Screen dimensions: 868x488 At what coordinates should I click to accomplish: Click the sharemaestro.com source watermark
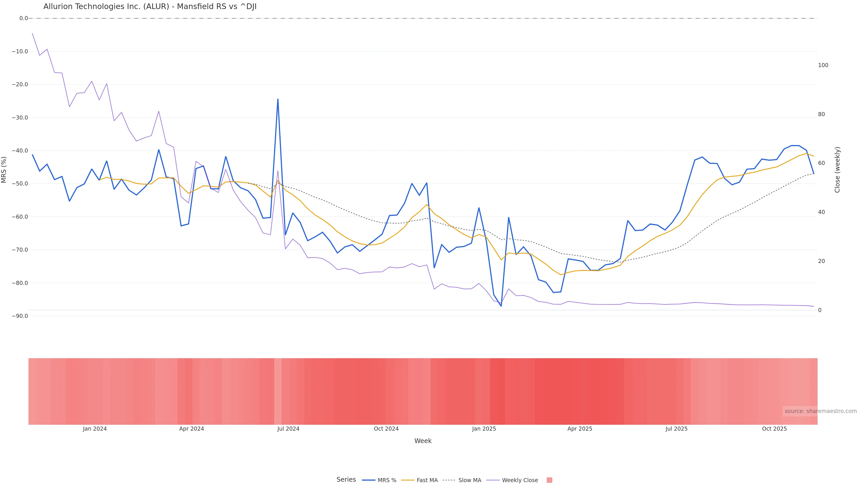click(820, 411)
